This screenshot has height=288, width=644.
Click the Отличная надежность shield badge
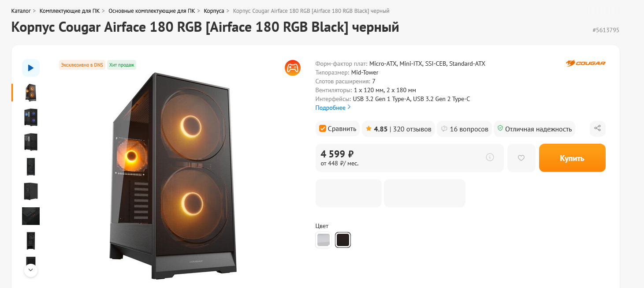click(534, 129)
